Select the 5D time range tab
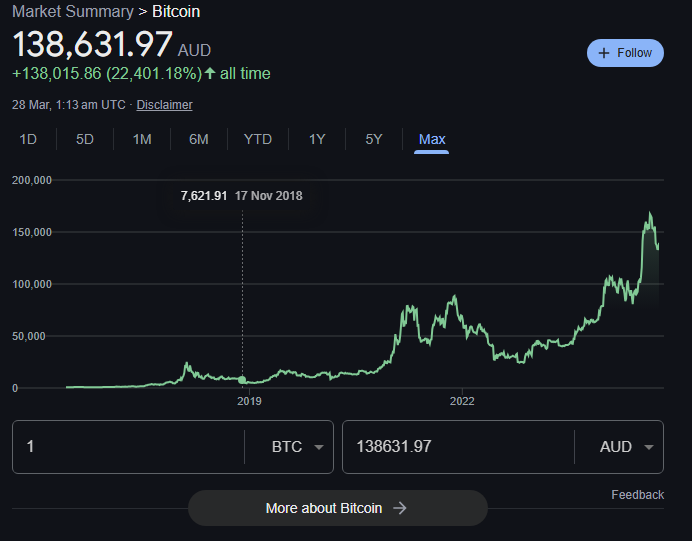The image size is (692, 541). 85,139
